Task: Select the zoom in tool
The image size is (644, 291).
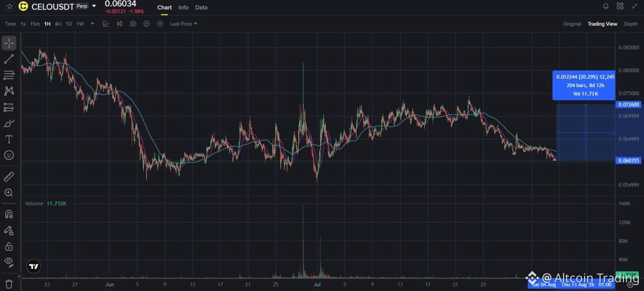Action: 9,193
